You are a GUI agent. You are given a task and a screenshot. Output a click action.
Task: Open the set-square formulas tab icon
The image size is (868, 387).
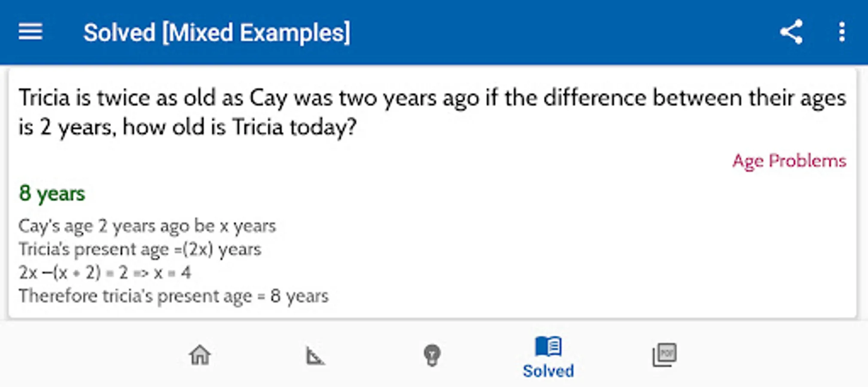pyautogui.click(x=315, y=356)
